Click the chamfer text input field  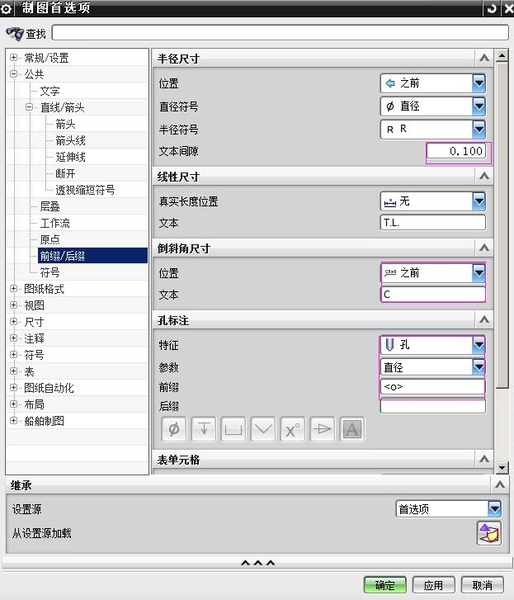(x=433, y=294)
